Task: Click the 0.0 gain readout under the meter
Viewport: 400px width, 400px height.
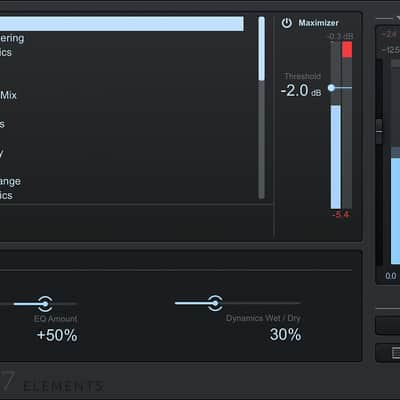Action: (x=391, y=276)
